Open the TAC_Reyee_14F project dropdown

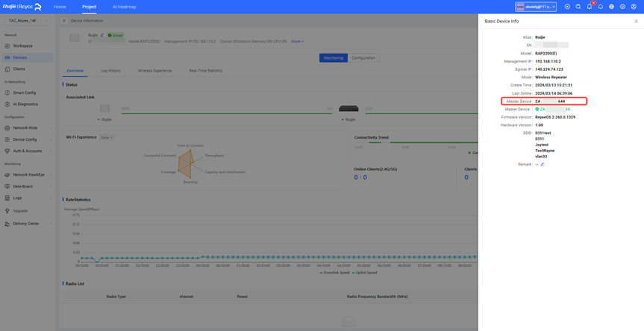click(26, 21)
